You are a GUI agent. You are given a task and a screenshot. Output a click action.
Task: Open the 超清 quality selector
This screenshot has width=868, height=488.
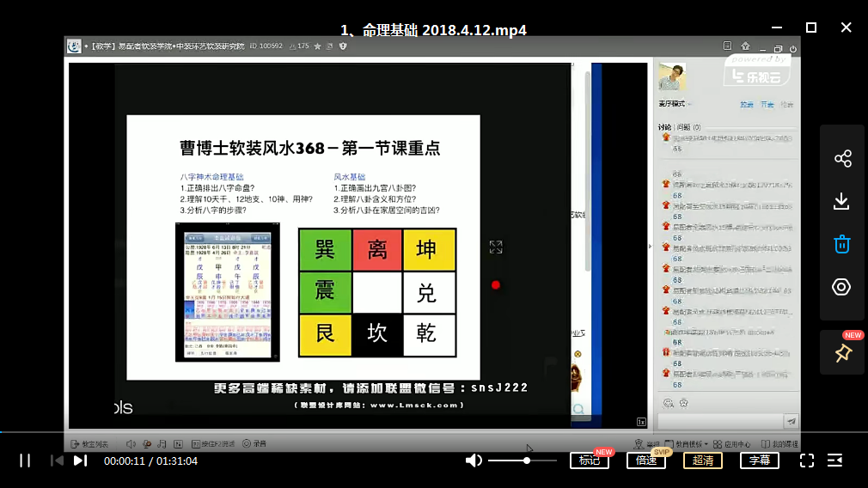[x=703, y=461]
